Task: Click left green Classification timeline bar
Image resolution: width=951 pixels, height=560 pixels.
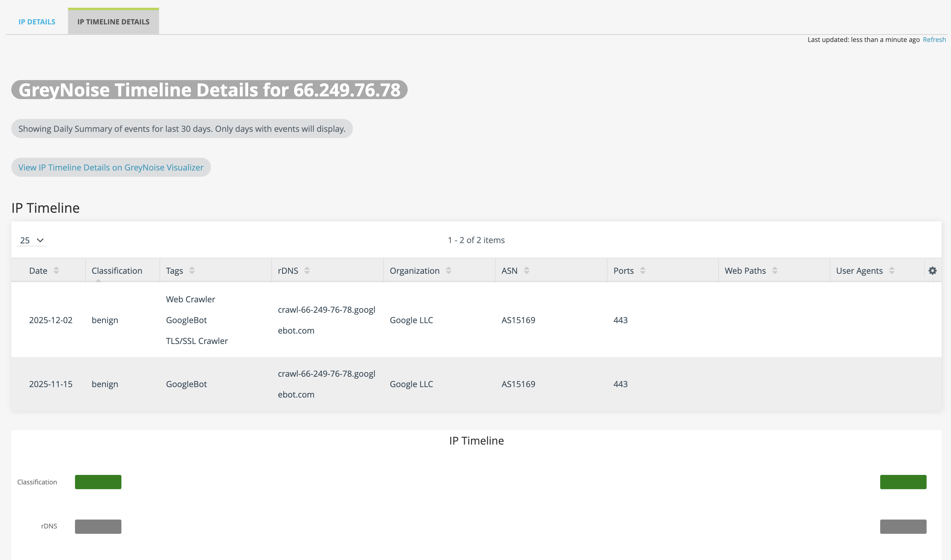Action: tap(98, 482)
